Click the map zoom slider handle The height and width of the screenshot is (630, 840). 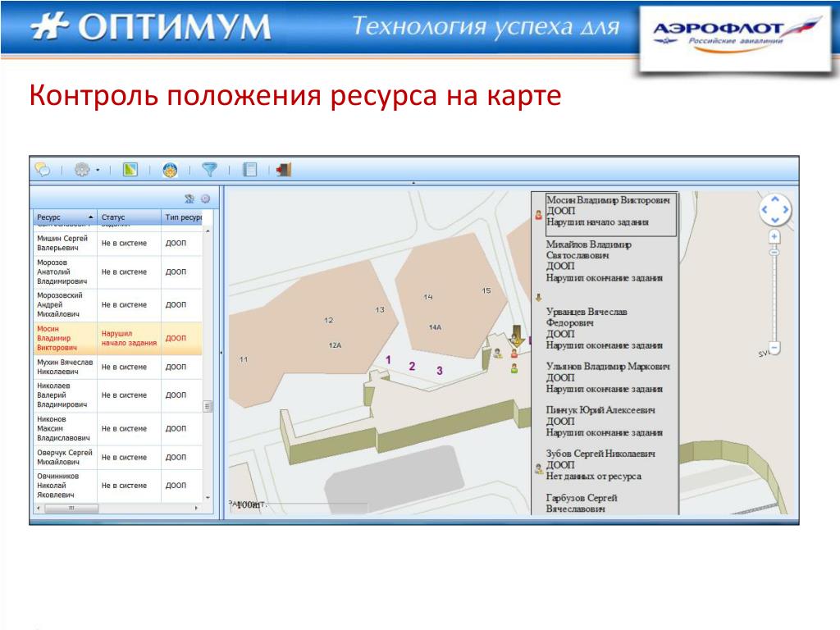click(774, 252)
